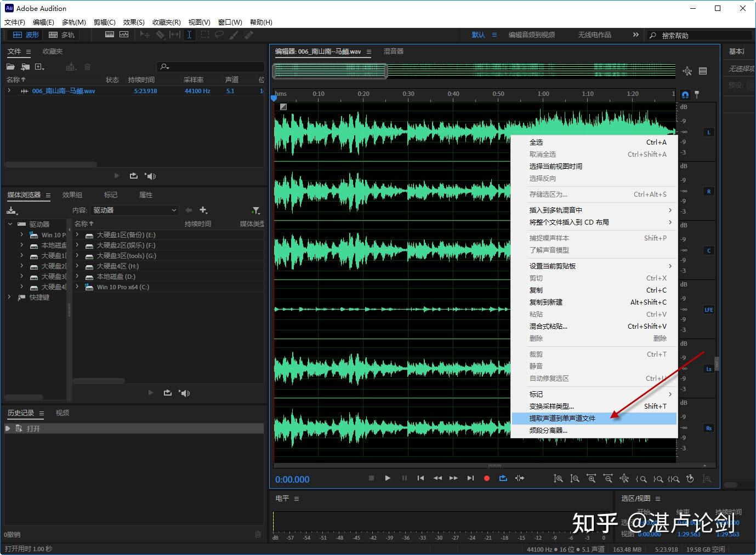Open a file with the Open File icon
The width and height of the screenshot is (756, 555).
point(11,66)
